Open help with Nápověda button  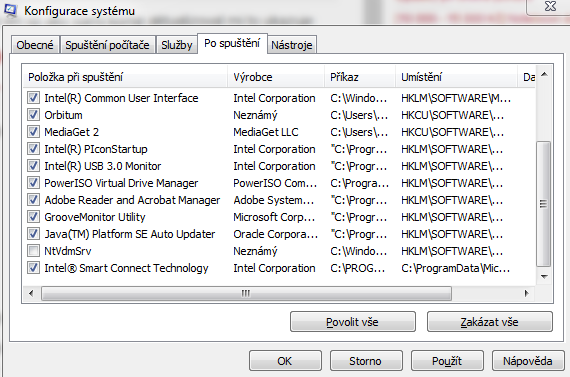(528, 361)
